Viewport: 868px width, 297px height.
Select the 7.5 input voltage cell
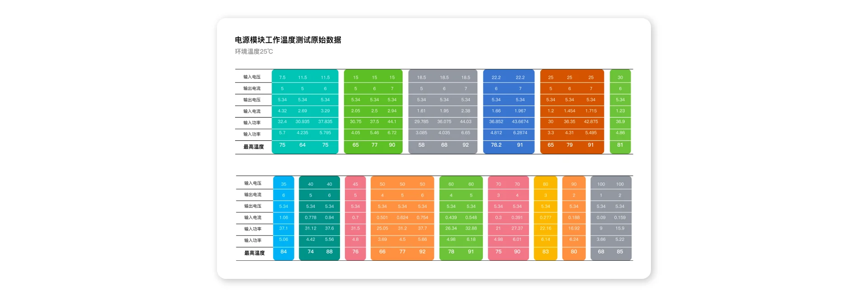point(282,77)
